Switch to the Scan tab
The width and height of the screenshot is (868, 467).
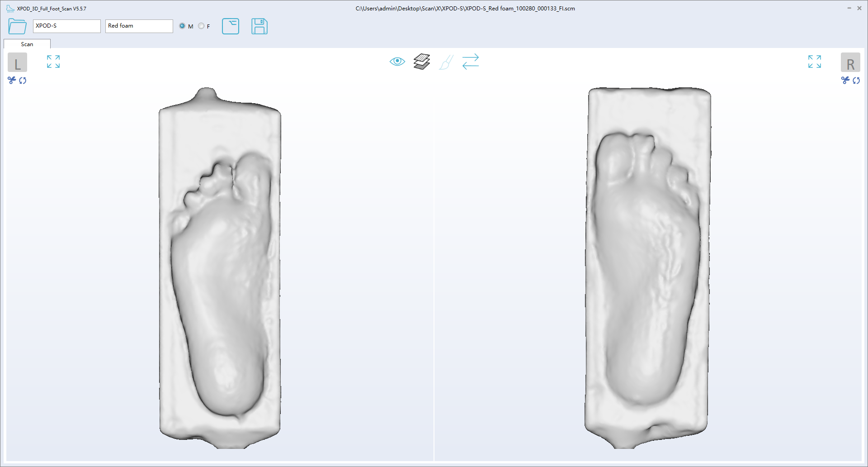(27, 44)
